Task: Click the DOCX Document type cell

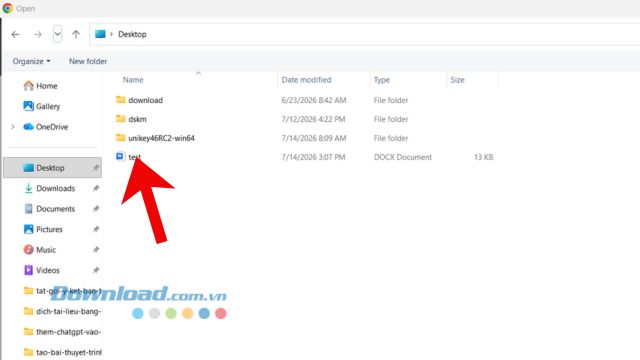Action: coord(402,157)
